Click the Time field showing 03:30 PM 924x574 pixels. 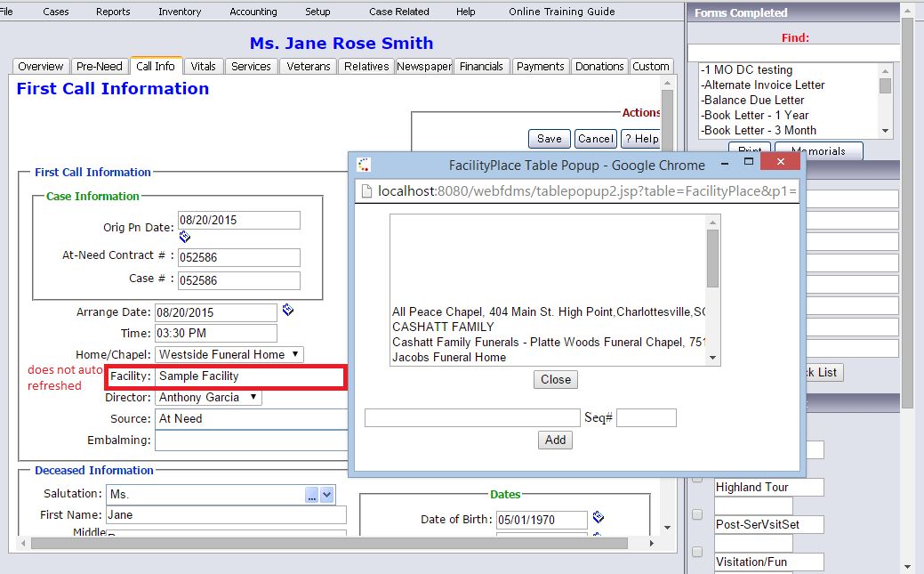(x=216, y=334)
